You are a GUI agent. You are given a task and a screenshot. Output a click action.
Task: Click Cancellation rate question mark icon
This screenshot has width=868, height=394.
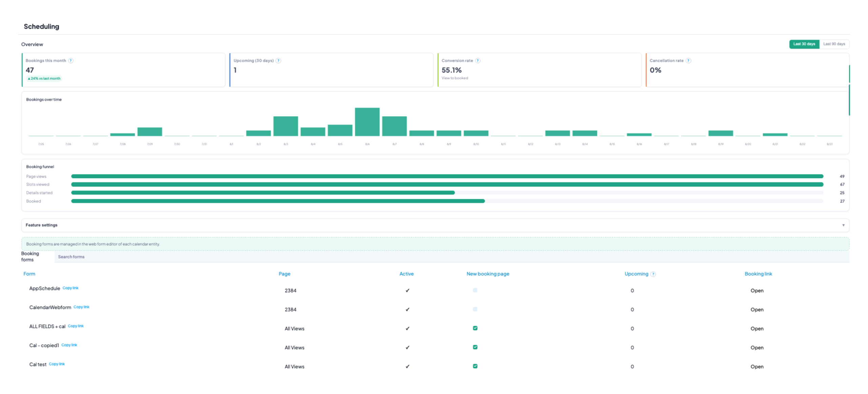tap(688, 61)
